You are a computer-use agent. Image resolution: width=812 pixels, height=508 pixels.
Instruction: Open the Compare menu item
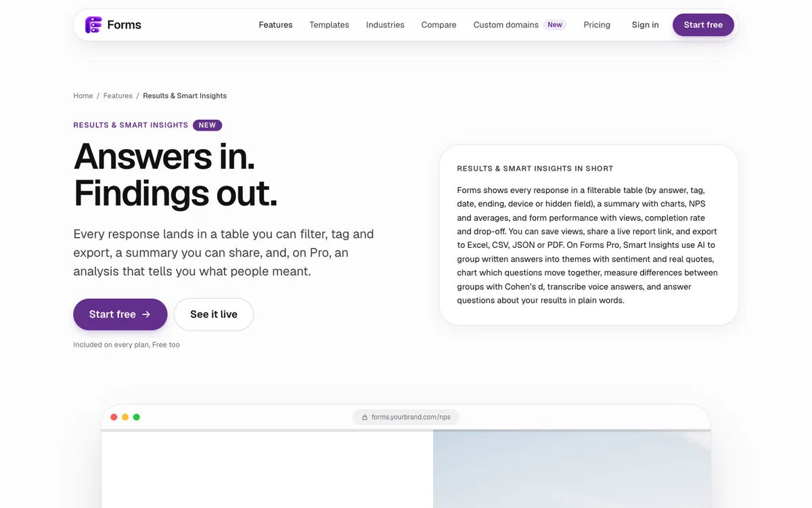[438, 25]
